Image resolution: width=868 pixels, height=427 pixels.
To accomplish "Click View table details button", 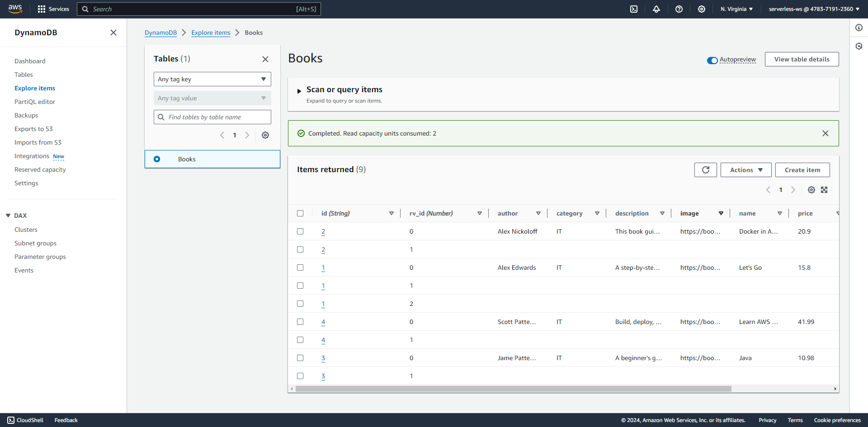I will tap(802, 59).
